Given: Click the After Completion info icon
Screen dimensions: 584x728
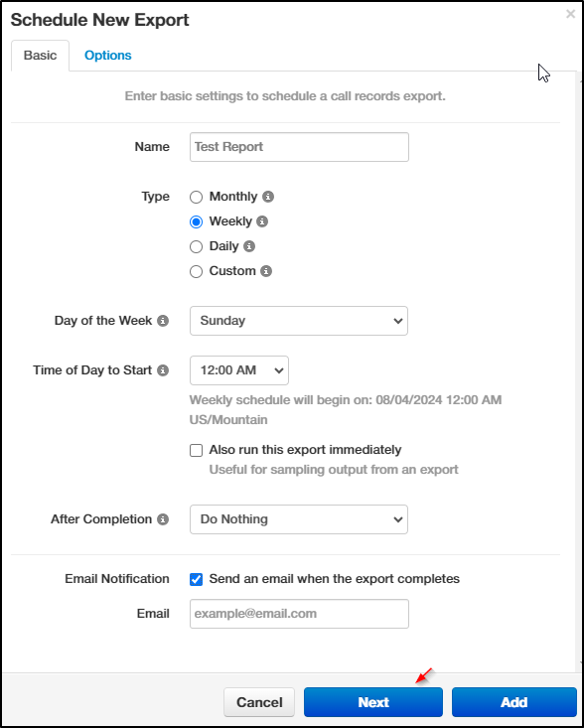Looking at the screenshot, I should click(x=163, y=519).
